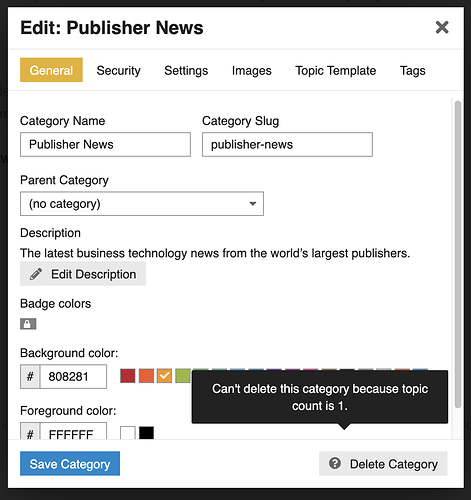Click the Save Category button
Viewport: 471px width, 500px height.
(70, 463)
